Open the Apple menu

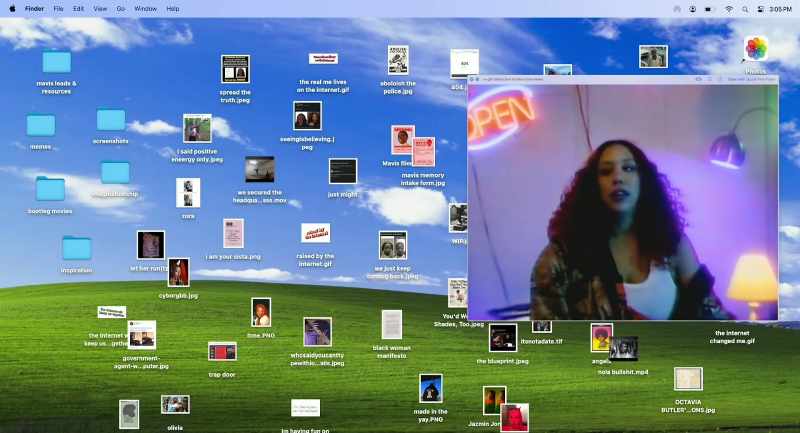coord(12,9)
